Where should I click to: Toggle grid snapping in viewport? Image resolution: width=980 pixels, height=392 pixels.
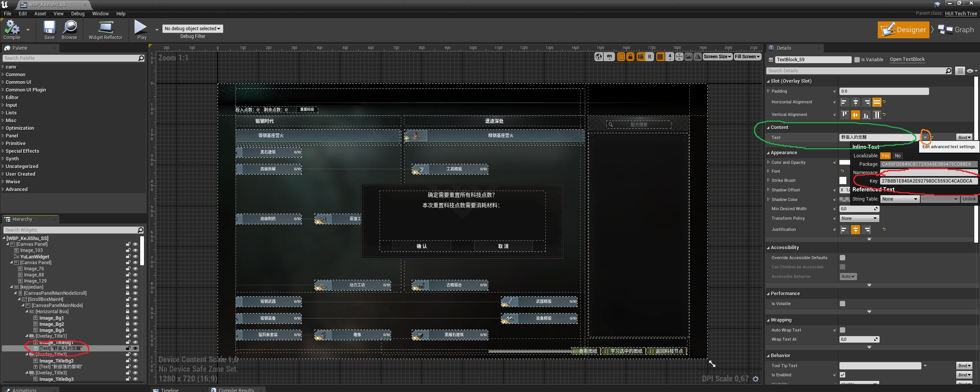[660, 57]
